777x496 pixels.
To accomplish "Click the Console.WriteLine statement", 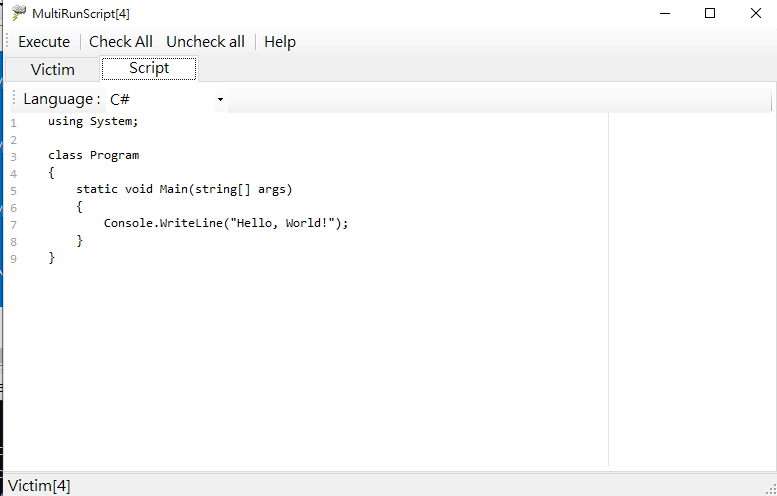I will 226,223.
